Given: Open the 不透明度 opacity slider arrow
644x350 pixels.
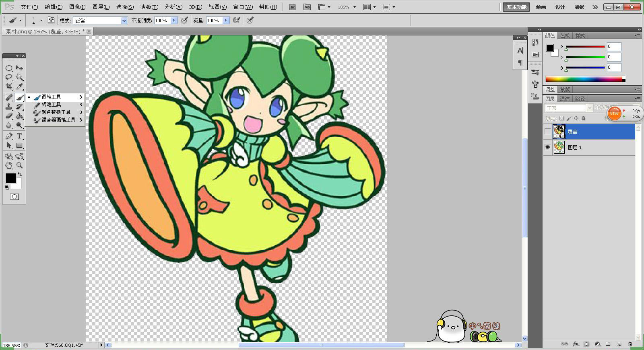Looking at the screenshot, I should (x=174, y=21).
